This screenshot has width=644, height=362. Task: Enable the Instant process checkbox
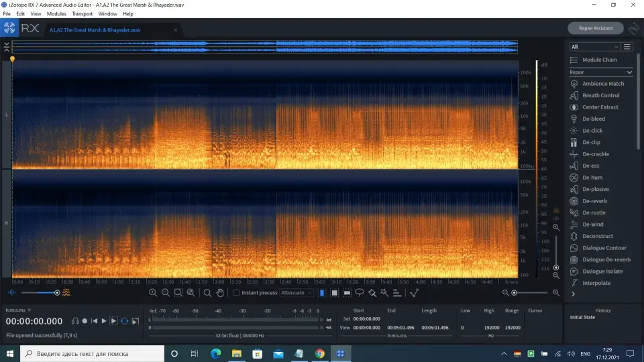[x=236, y=293]
